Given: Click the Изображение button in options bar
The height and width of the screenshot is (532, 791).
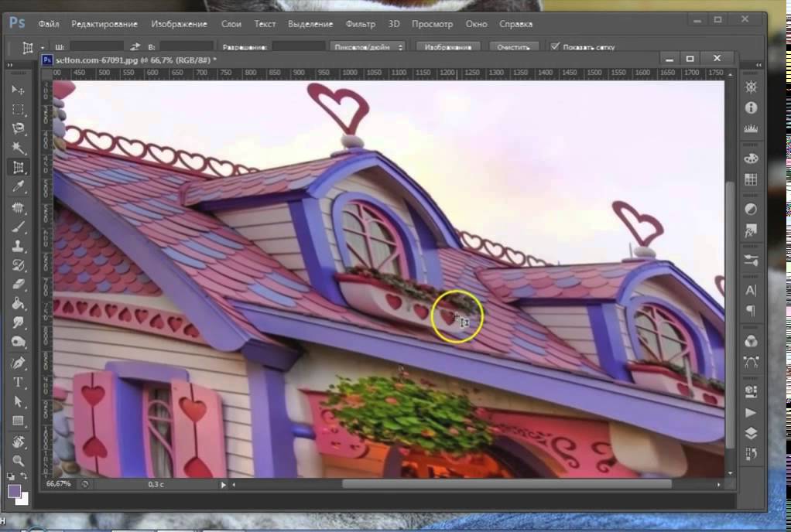Looking at the screenshot, I should [448, 47].
